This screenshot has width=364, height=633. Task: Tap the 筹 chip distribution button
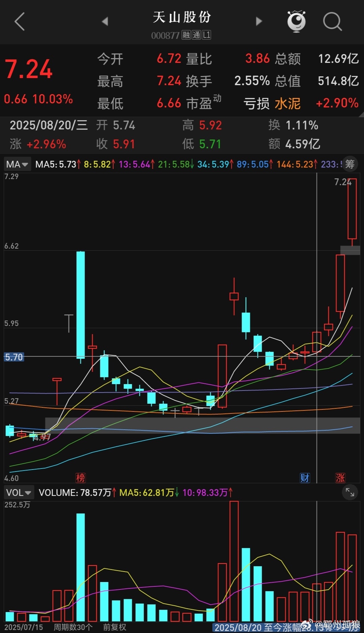click(x=350, y=164)
